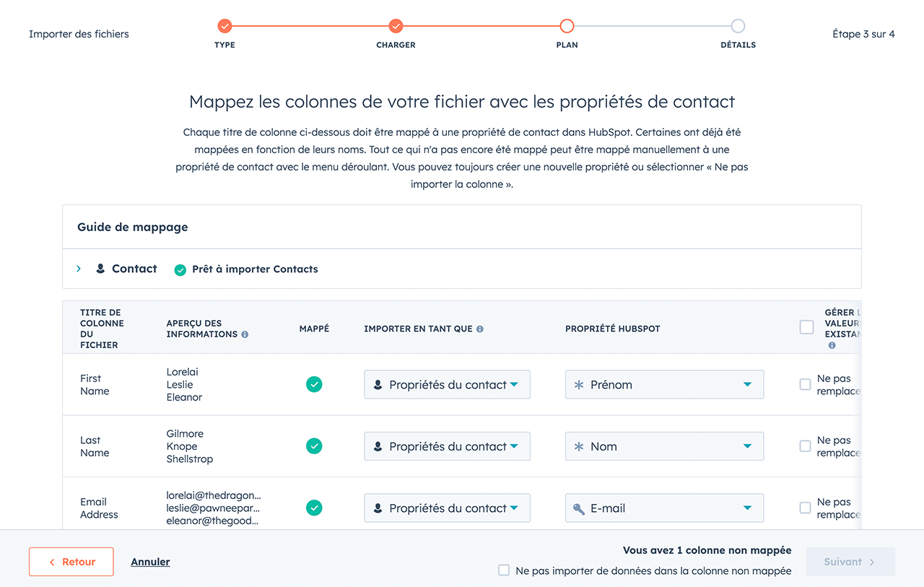Click the TYPE step completed circle icon

(x=225, y=26)
